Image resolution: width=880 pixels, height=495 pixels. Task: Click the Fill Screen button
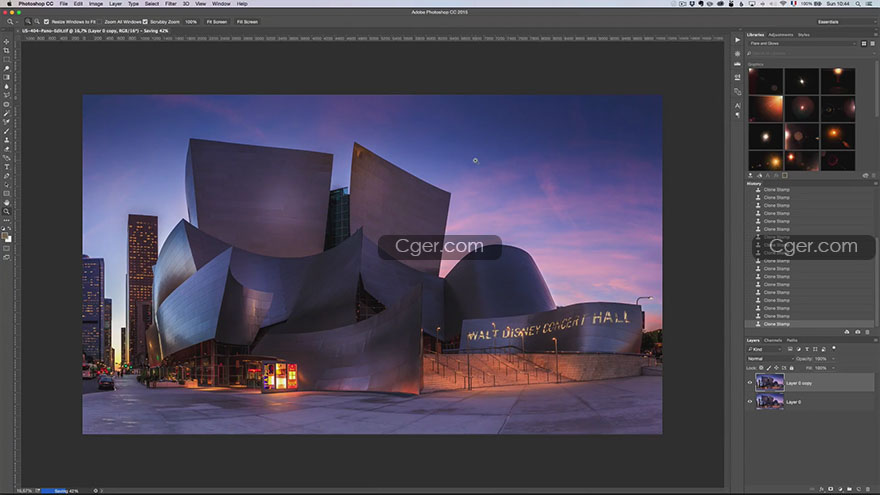(247, 22)
